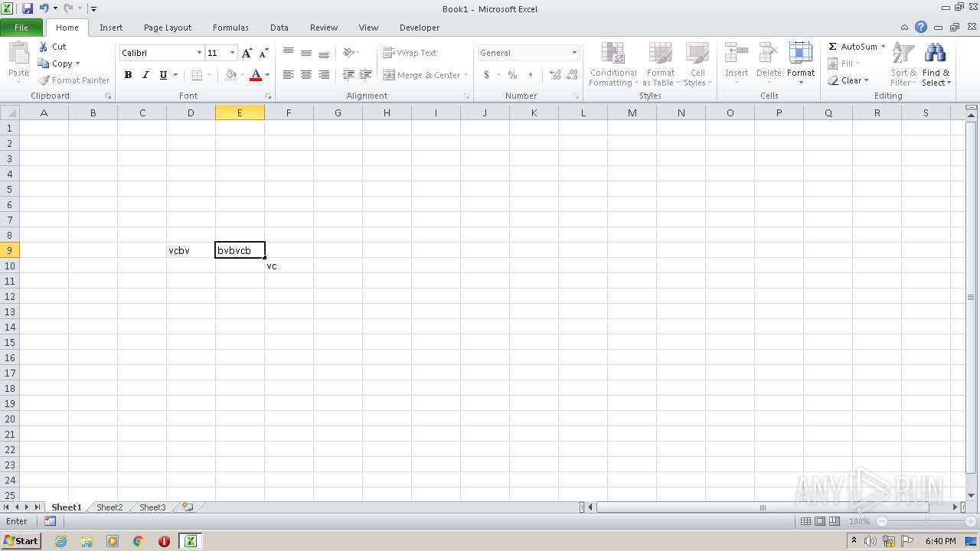
Task: Open the font size dropdown
Action: (232, 53)
